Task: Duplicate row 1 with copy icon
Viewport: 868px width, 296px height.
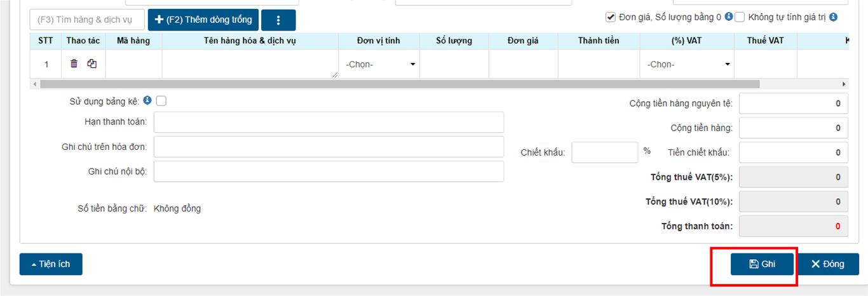Action: pyautogui.click(x=92, y=64)
